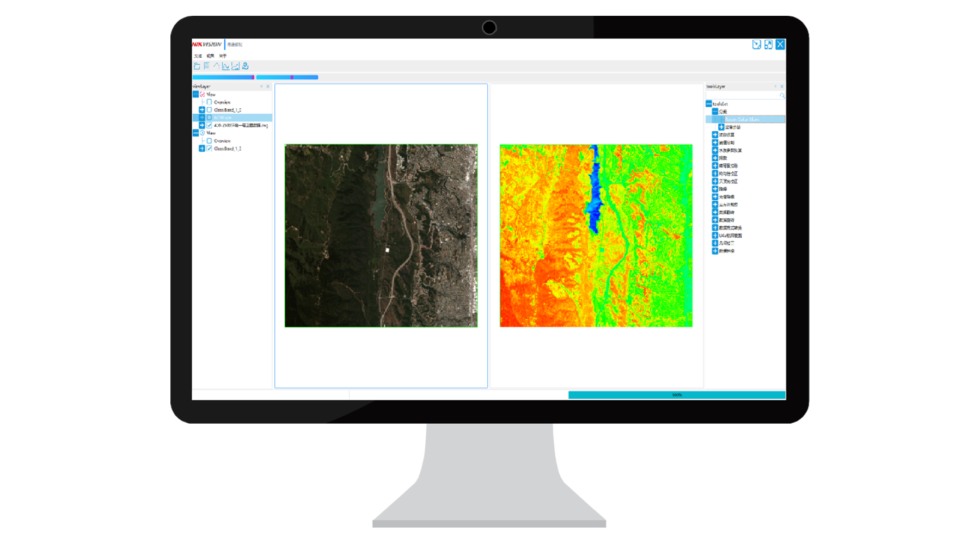Float the viewLayer panel using its undock icon
The image size is (980, 544).
tap(261, 86)
